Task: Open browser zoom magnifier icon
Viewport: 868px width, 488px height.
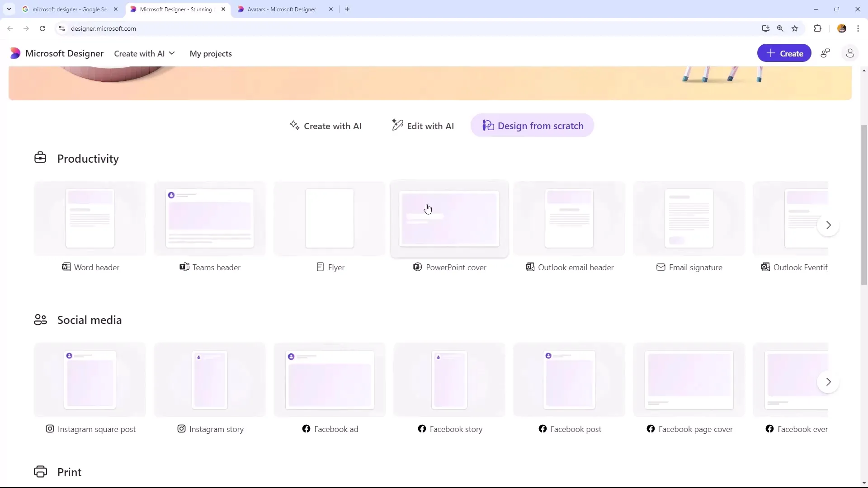Action: pos(780,28)
